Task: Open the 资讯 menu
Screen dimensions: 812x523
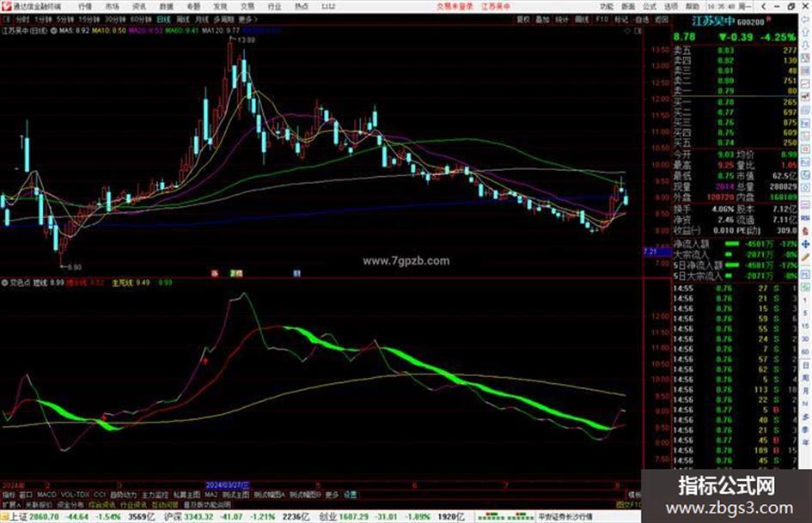Action: [x=139, y=7]
